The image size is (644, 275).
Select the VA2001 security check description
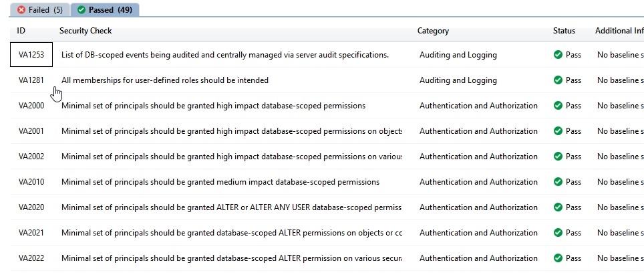[231, 131]
